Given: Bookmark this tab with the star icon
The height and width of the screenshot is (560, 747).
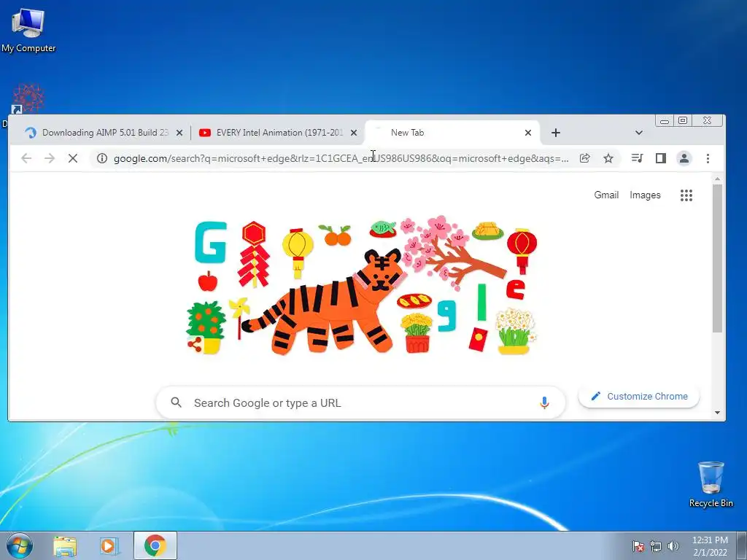Looking at the screenshot, I should [x=608, y=158].
